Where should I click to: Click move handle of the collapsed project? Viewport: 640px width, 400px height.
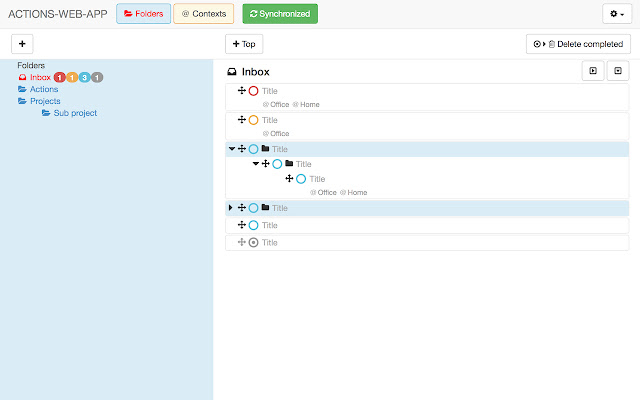pyautogui.click(x=242, y=207)
